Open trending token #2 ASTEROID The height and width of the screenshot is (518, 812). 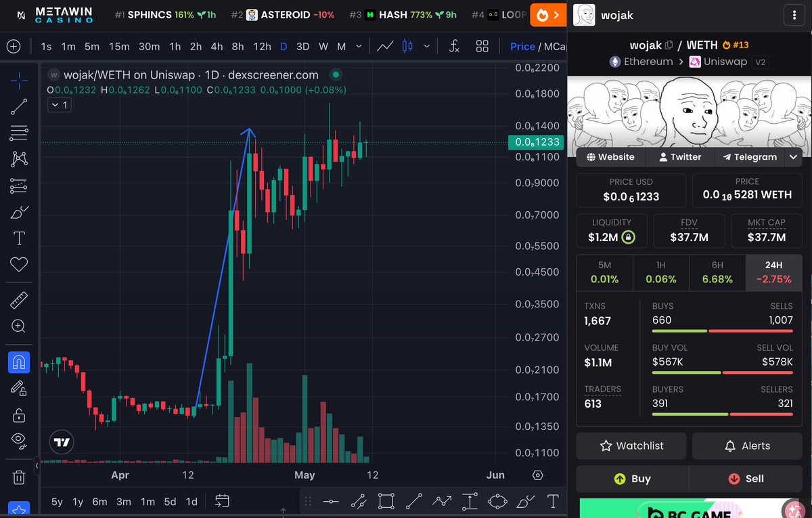[x=282, y=14]
